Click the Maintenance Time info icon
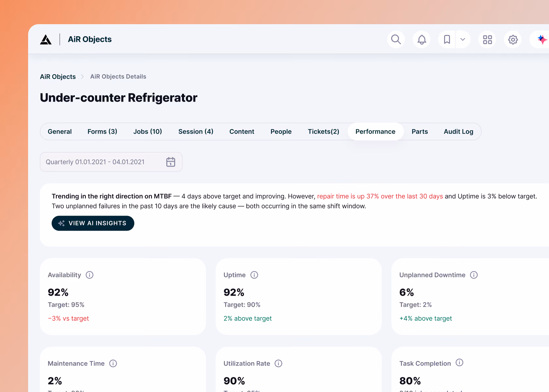The image size is (549, 392). 113,363
